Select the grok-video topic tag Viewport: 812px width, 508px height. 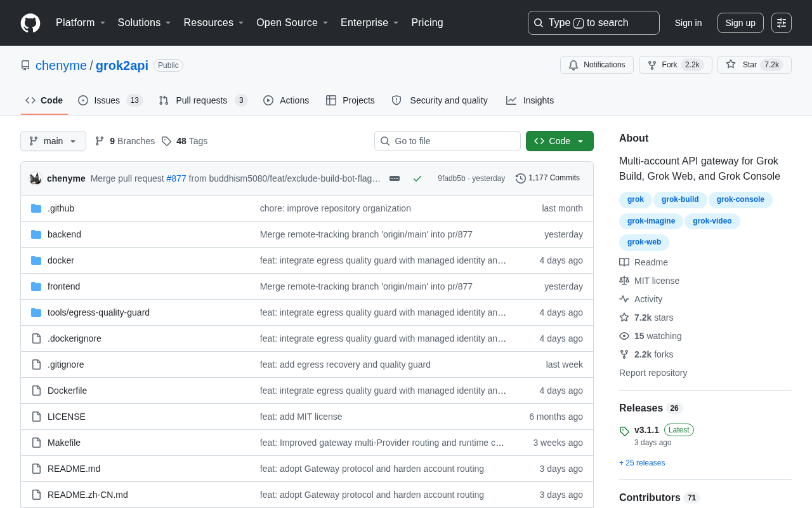(x=712, y=221)
